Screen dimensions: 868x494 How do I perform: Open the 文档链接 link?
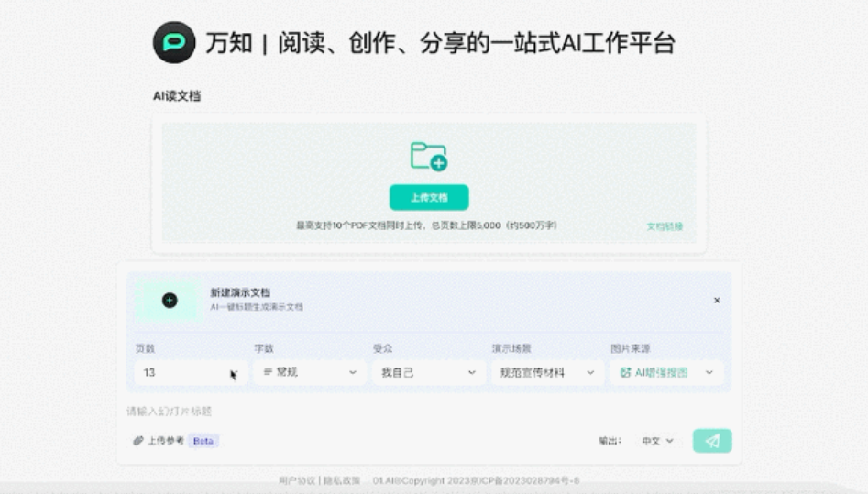click(665, 226)
